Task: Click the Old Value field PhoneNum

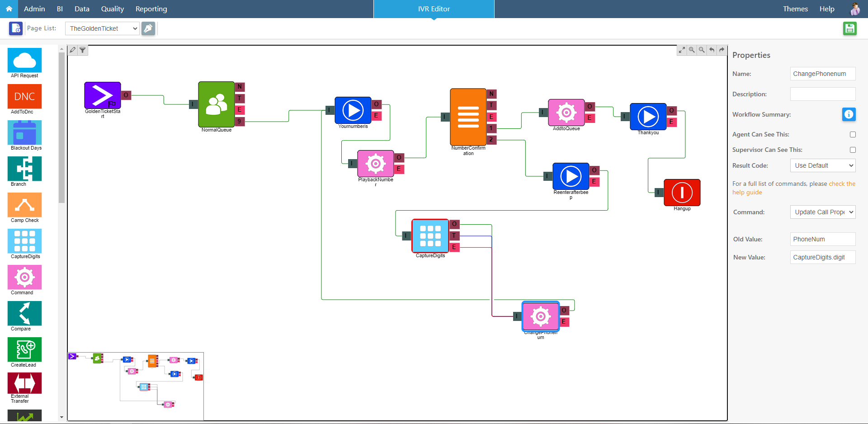Action: point(823,239)
